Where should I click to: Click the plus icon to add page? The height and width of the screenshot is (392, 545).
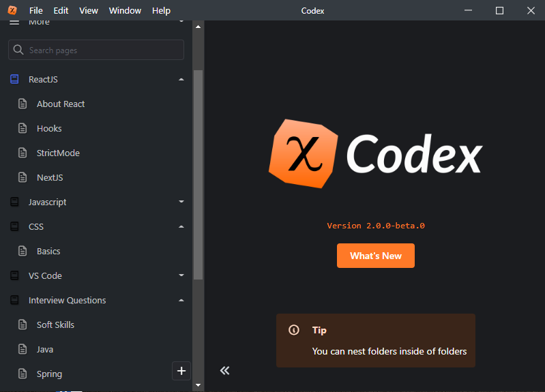coord(181,371)
